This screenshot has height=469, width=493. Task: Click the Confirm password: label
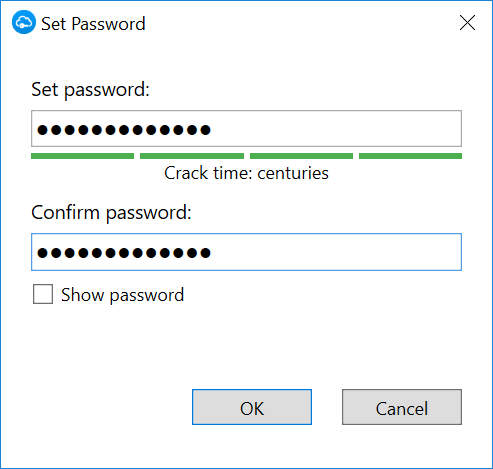[111, 213]
